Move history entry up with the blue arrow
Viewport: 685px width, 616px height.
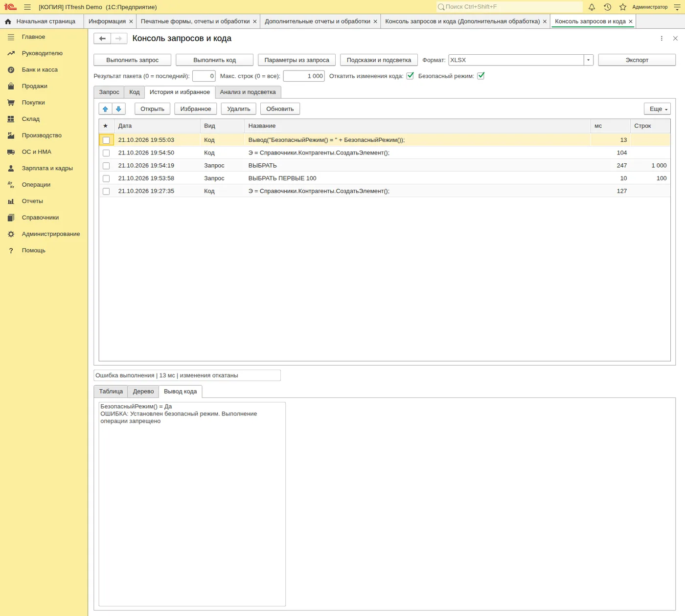click(x=105, y=109)
